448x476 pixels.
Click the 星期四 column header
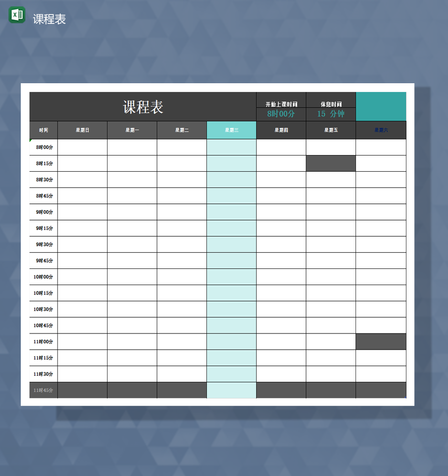pyautogui.click(x=281, y=130)
